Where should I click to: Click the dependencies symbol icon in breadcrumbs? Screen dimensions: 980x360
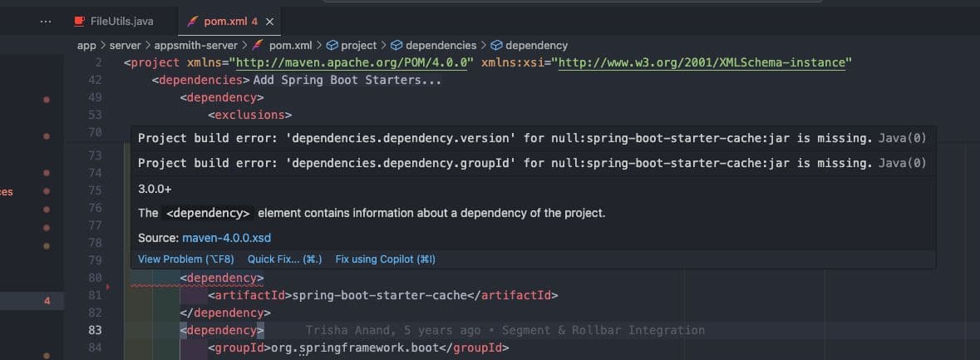396,45
